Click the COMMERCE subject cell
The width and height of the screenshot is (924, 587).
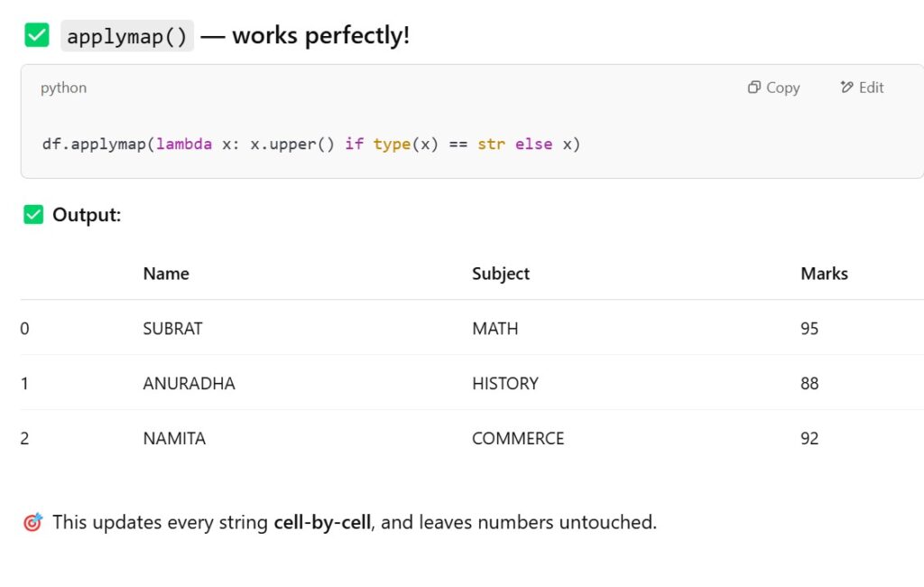(x=518, y=439)
